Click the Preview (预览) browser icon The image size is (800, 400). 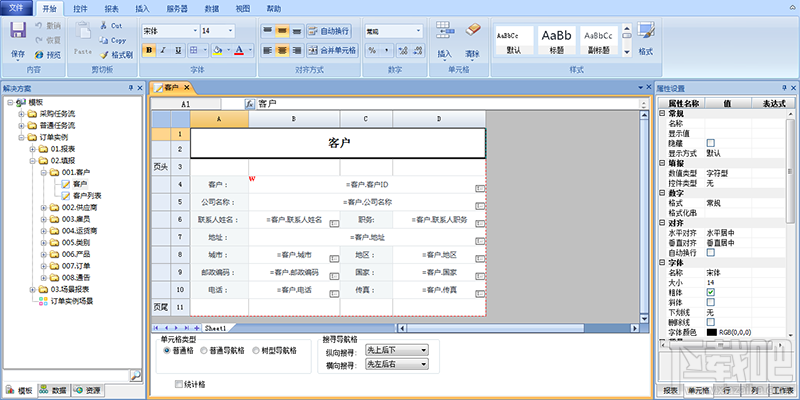39,55
